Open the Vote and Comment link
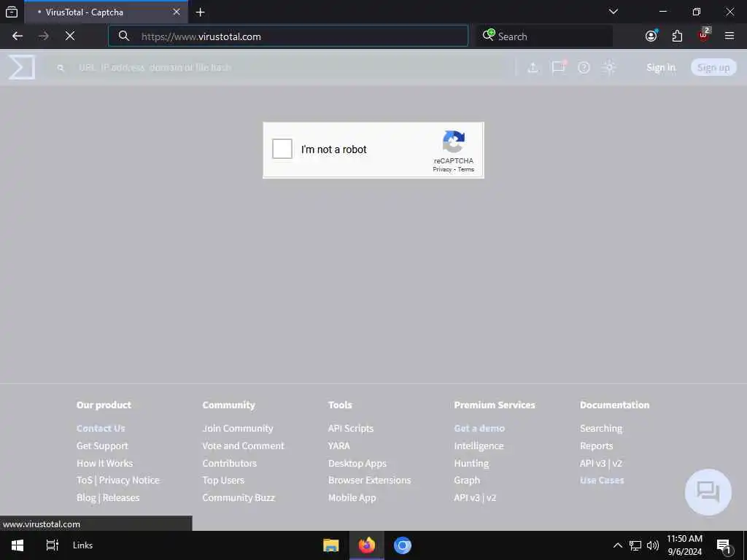The image size is (747, 560). coord(243,446)
